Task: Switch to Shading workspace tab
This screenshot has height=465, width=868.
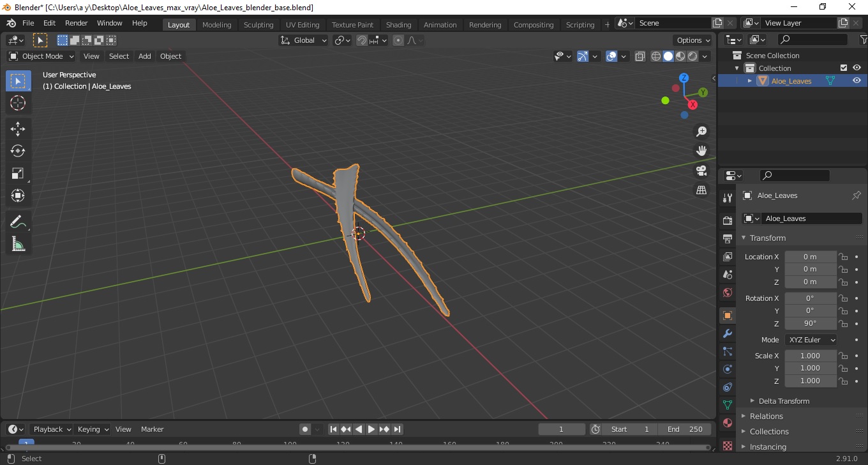Action: click(398, 24)
